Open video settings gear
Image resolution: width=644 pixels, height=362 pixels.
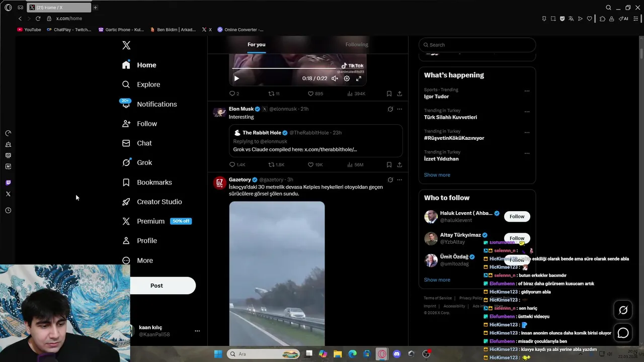click(347, 78)
